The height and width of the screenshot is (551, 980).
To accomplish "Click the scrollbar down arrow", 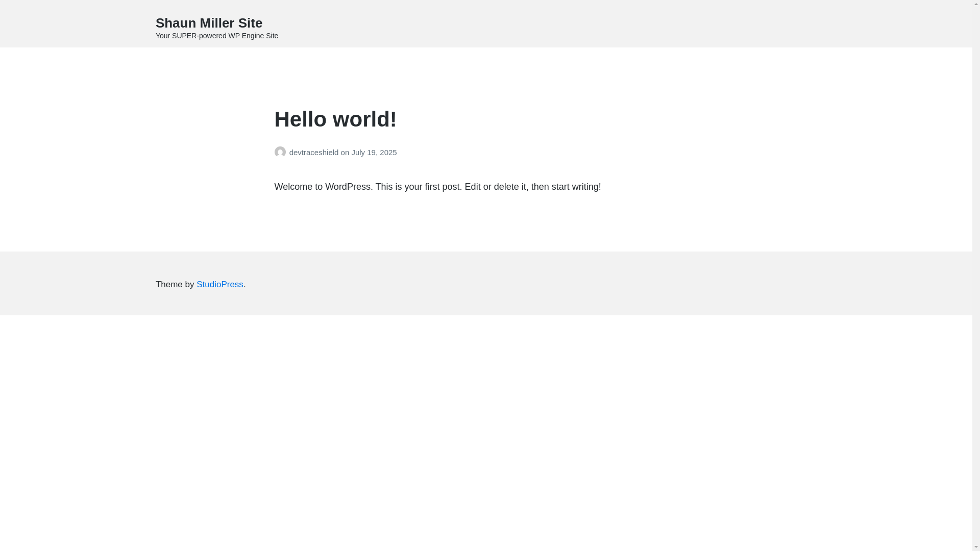I will coord(976,547).
